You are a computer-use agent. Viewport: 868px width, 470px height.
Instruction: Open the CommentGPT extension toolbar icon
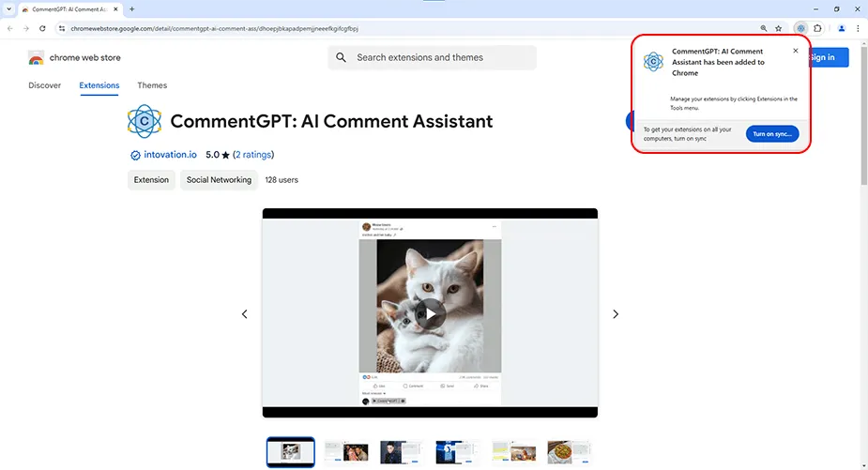pos(800,28)
